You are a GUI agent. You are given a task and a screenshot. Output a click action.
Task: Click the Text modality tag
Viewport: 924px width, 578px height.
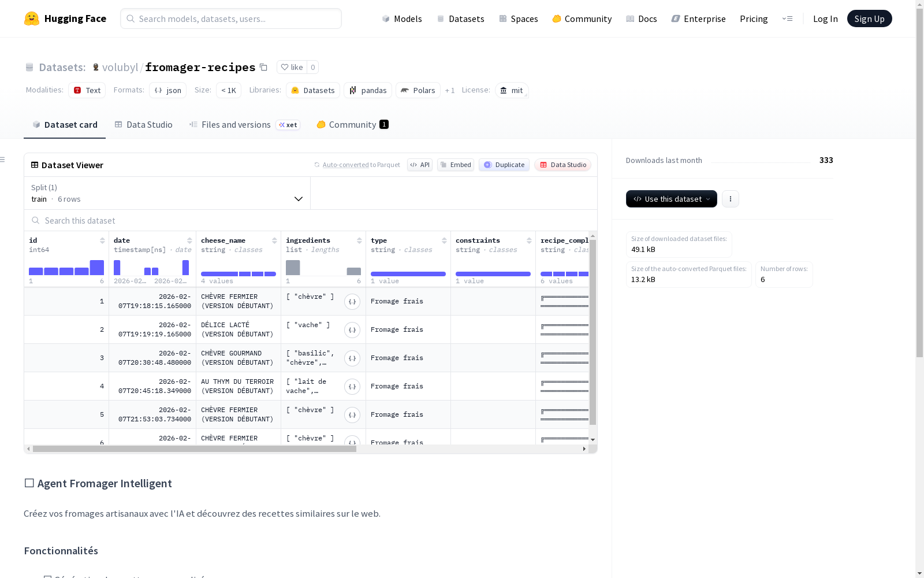pyautogui.click(x=87, y=90)
